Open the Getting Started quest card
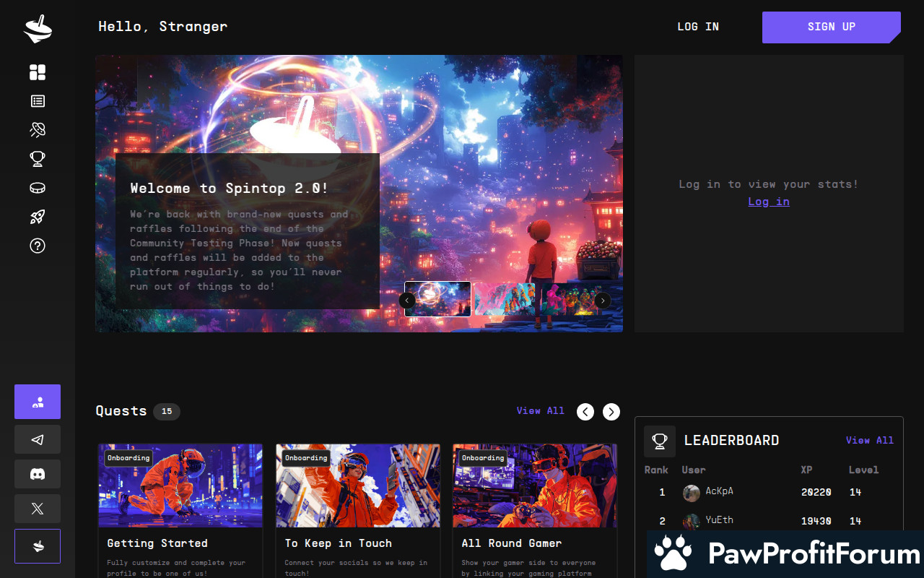The width and height of the screenshot is (924, 578). click(x=180, y=510)
